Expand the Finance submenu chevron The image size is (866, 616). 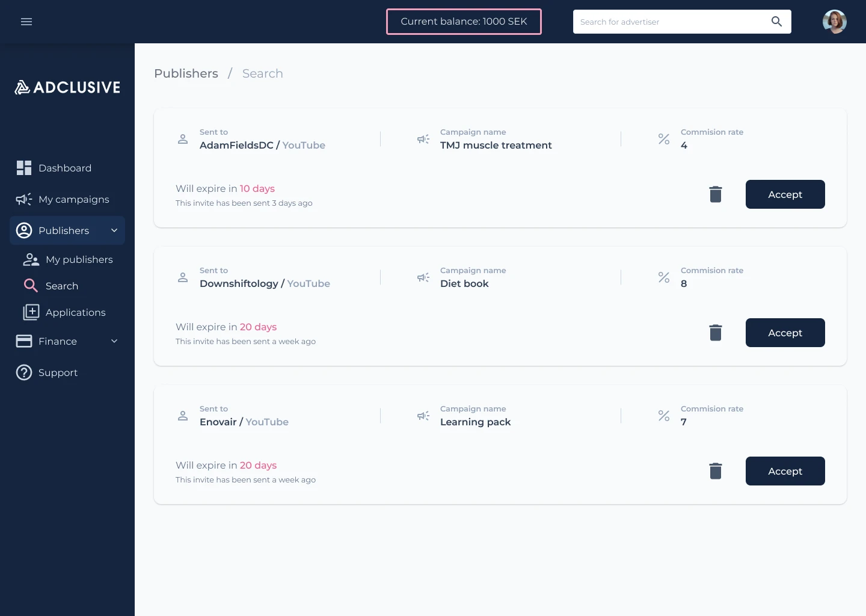[114, 341]
